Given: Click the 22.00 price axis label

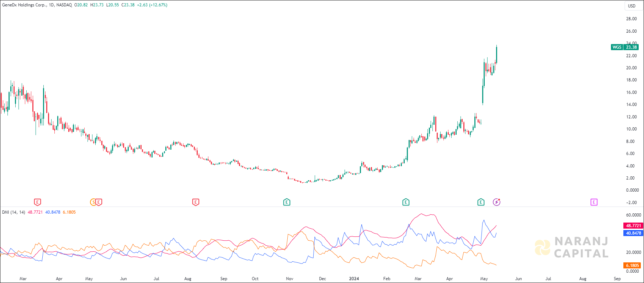Looking at the screenshot, I should coord(632,56).
